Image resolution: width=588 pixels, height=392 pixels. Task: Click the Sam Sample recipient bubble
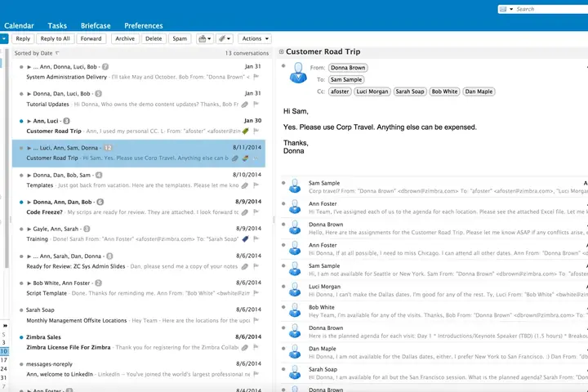pos(346,79)
